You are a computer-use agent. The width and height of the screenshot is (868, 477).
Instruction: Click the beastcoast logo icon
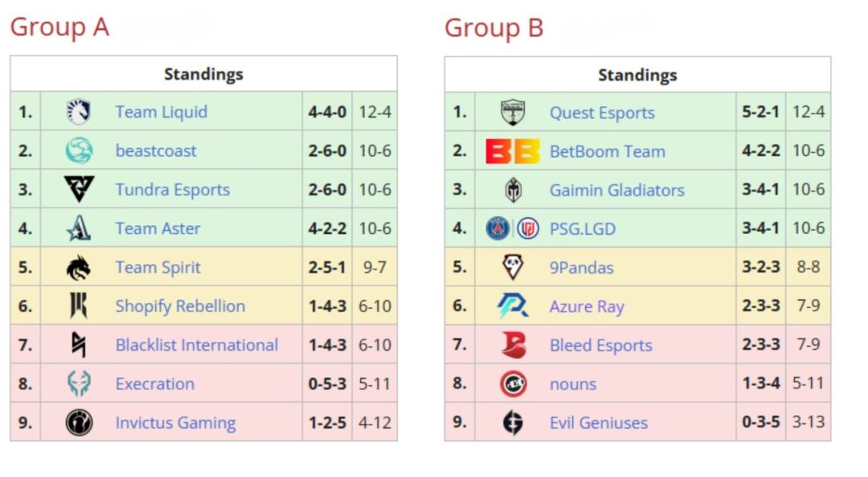tap(79, 150)
